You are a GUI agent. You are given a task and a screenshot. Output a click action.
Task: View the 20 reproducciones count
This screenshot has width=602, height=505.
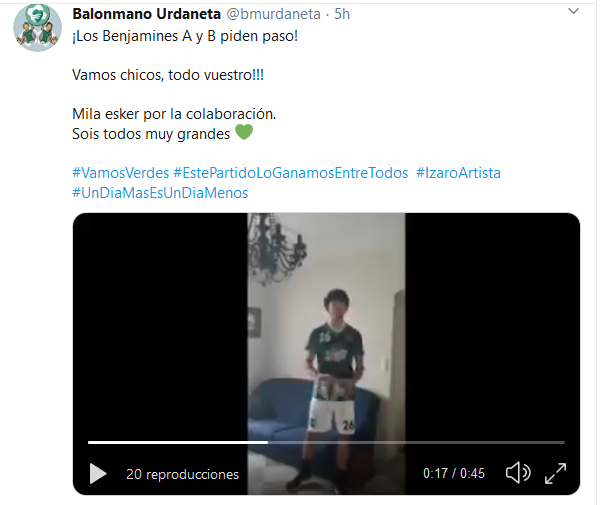(x=182, y=474)
